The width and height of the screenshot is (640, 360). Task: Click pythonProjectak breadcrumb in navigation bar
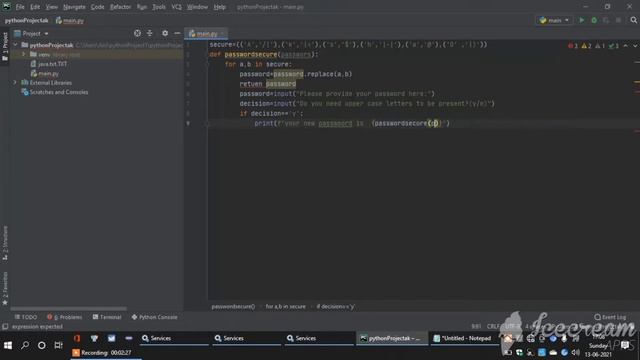[x=27, y=20]
